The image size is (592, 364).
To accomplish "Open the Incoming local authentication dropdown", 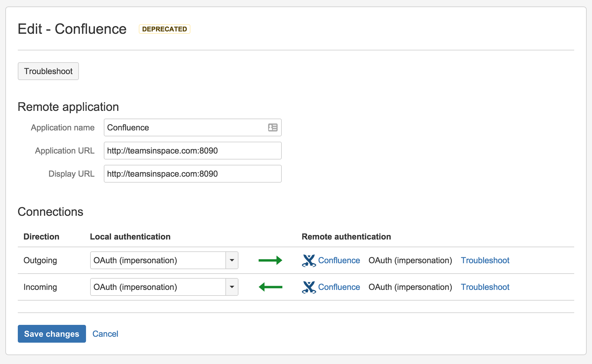I will click(x=164, y=287).
